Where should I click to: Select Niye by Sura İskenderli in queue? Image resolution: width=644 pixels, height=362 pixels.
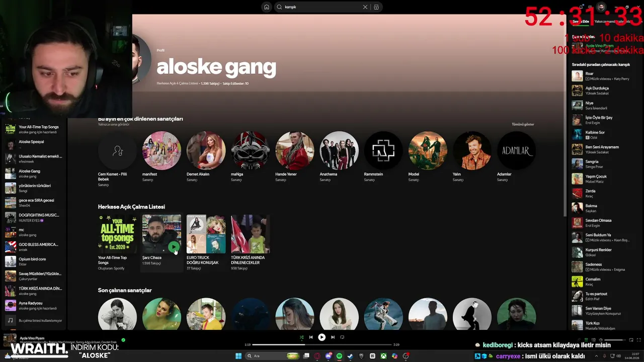[606, 105]
